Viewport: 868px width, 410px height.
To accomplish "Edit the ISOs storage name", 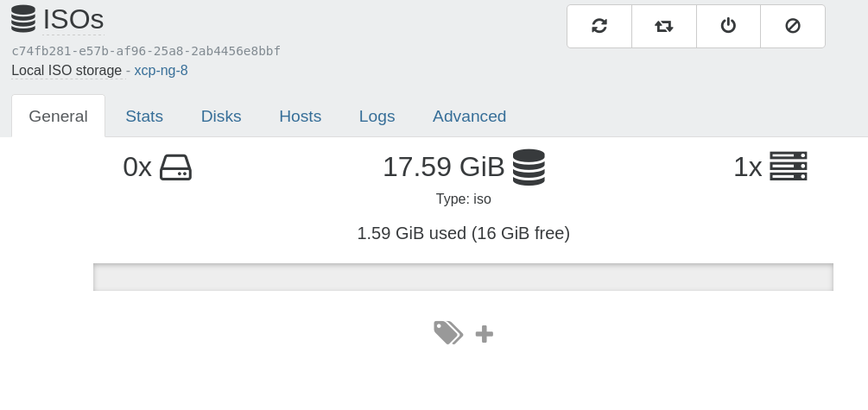I will pyautogui.click(x=73, y=20).
